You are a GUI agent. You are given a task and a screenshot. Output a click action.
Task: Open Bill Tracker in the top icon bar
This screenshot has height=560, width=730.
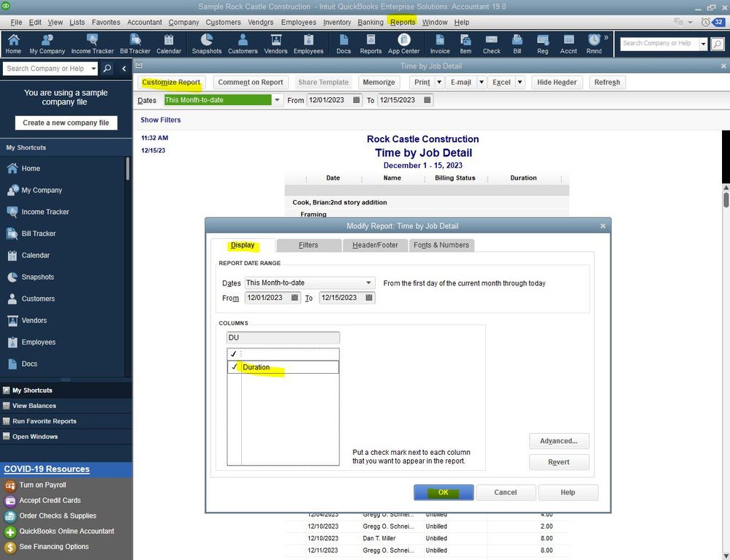135,45
